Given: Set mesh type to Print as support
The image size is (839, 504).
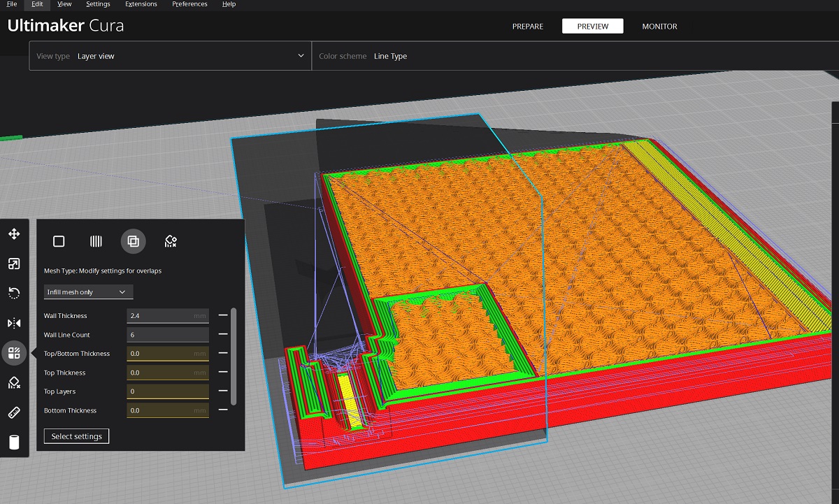Looking at the screenshot, I should point(96,241).
